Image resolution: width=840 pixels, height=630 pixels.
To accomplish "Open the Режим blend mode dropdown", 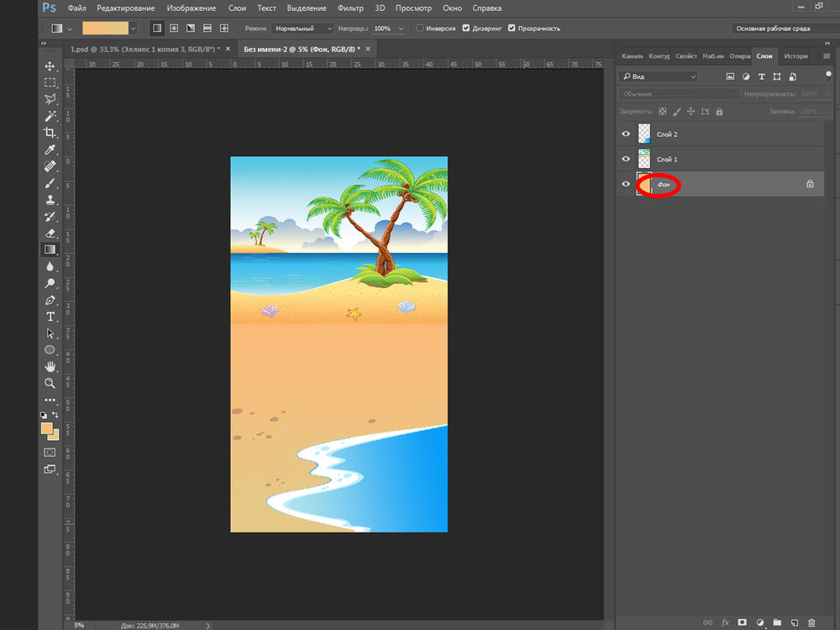I will coord(302,29).
